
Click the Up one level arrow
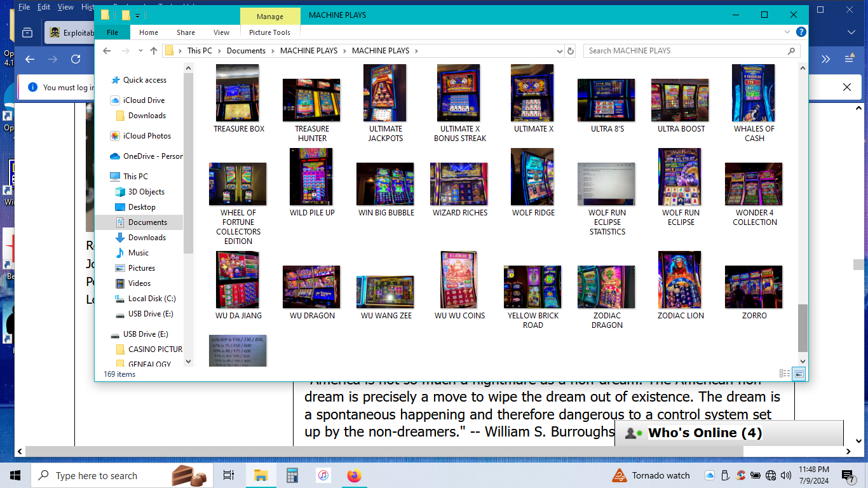[x=154, y=51]
